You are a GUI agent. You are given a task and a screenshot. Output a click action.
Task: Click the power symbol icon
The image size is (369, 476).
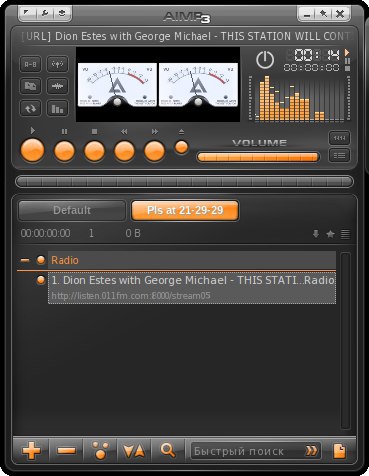tap(265, 60)
